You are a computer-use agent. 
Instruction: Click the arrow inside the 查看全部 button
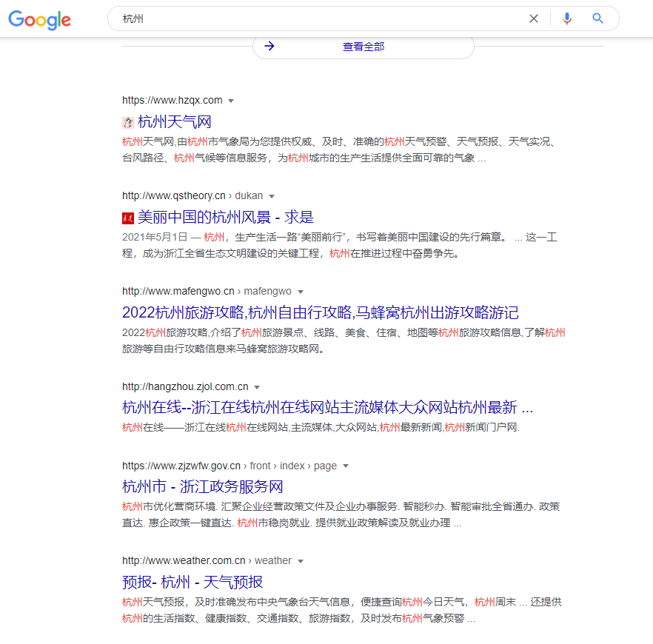269,46
